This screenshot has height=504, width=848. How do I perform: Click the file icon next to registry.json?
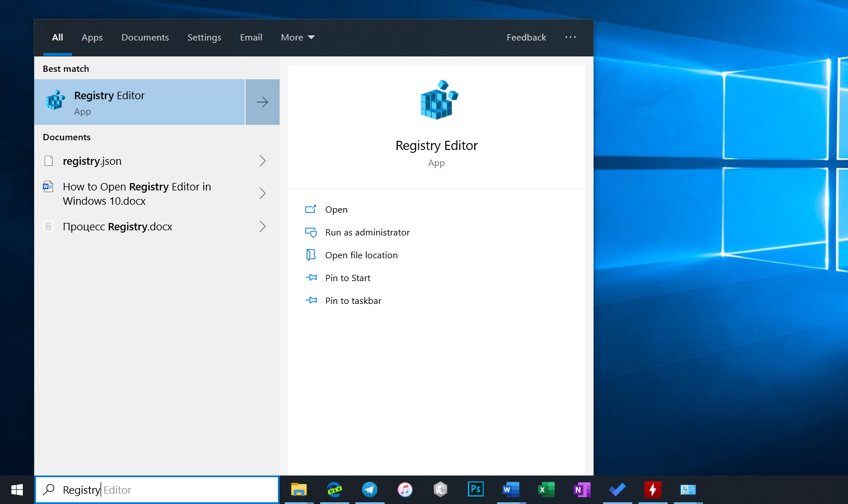(49, 161)
